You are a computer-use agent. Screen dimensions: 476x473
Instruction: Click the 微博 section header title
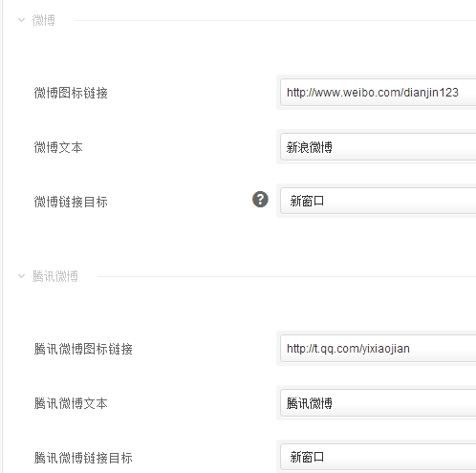[x=43, y=20]
